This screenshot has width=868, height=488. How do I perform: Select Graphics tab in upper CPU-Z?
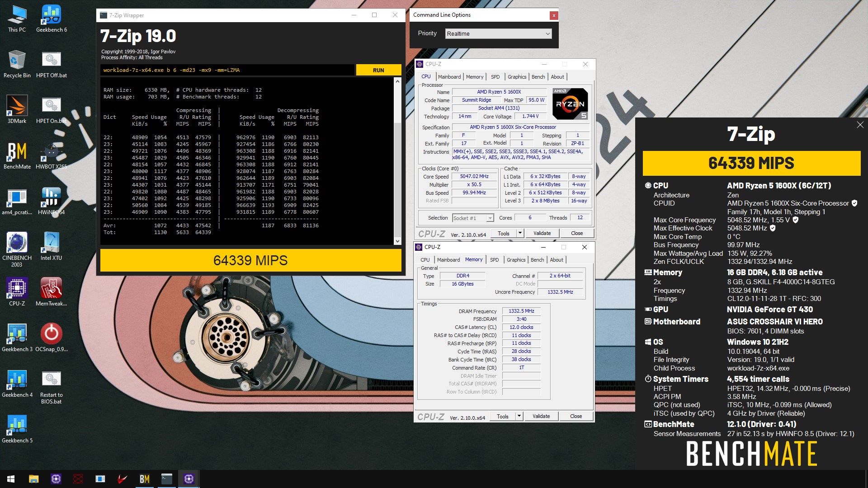point(517,77)
